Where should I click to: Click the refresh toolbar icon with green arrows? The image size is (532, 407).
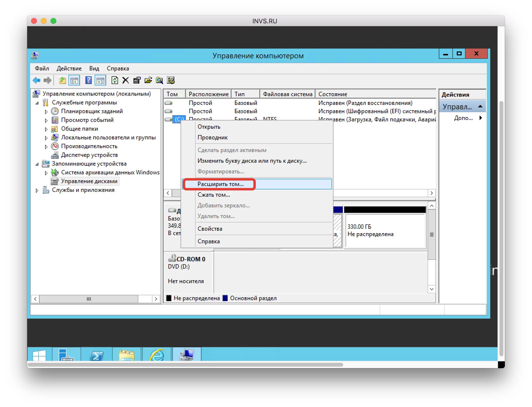coord(115,80)
